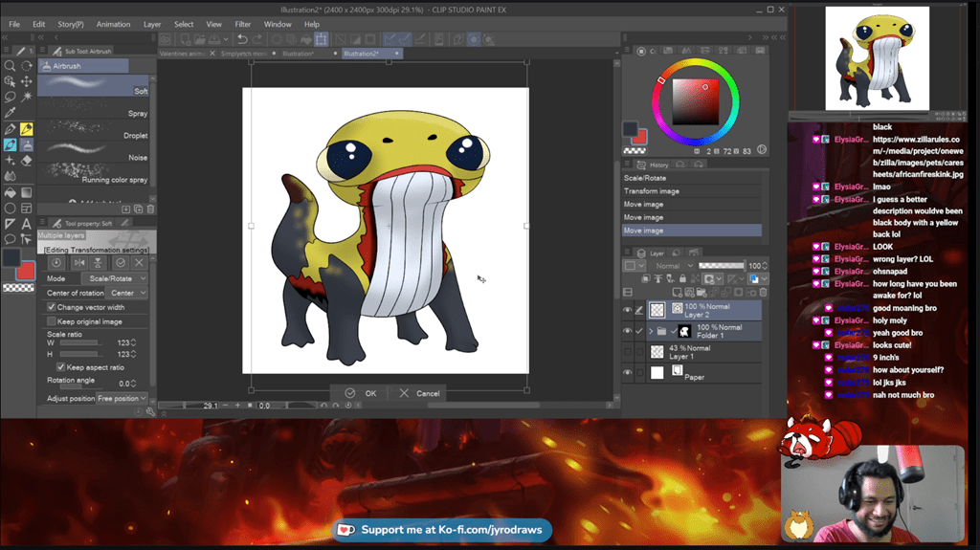Open layer blending mode Normal dropdown
The image size is (980, 550).
(x=674, y=266)
